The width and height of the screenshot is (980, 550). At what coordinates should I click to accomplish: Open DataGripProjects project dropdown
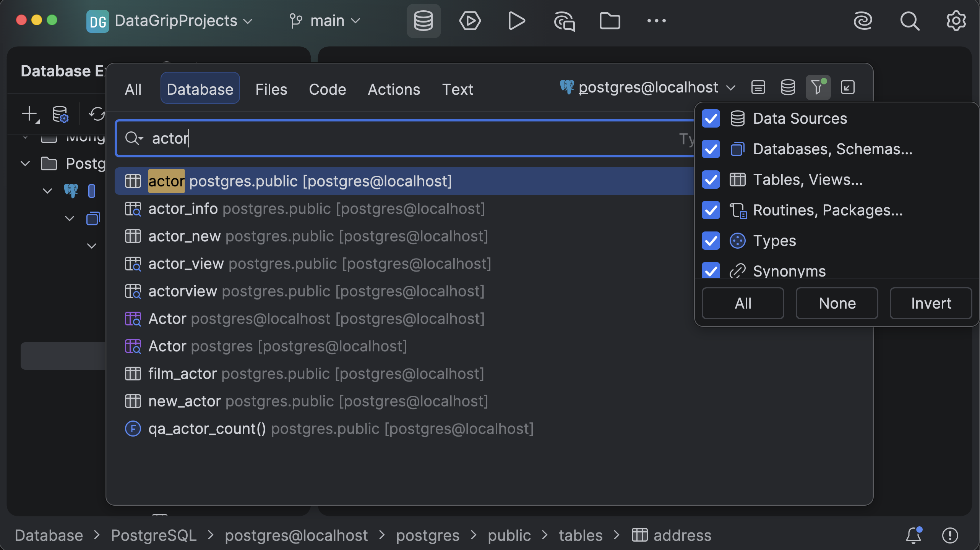point(183,21)
